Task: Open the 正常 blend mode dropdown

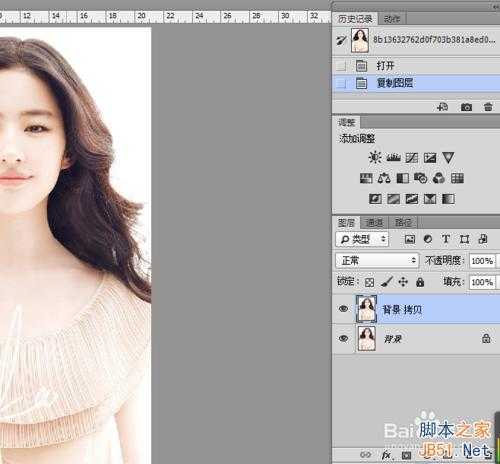Action: click(377, 260)
